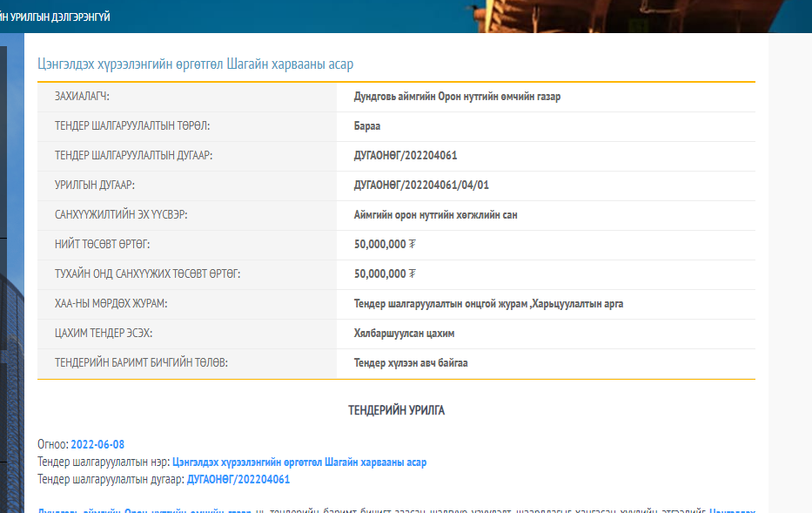This screenshot has height=513, width=812.
Task: Click the blue page heading Цэнгэлдэх хүрээлэнгийн өргөтгөл
Action: pyautogui.click(x=195, y=64)
